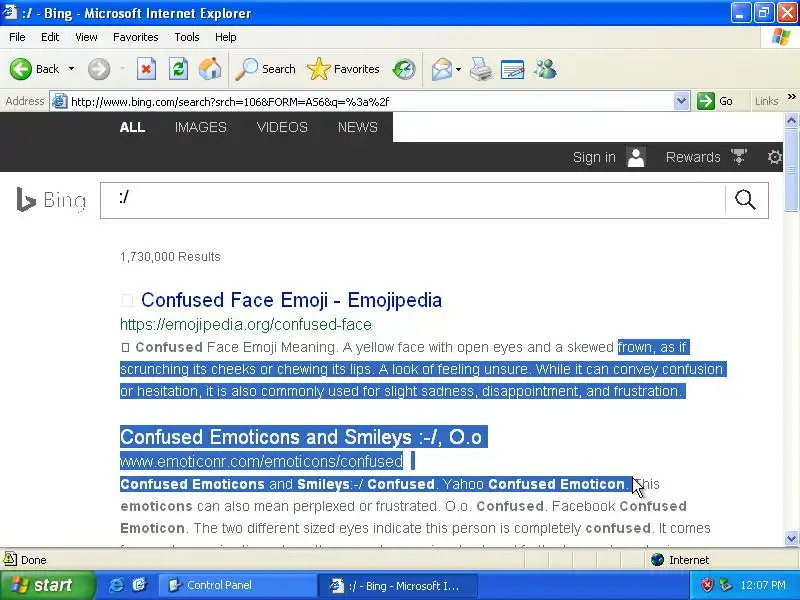Screen dimensions: 800x600
Task: Click the Sign in link
Action: (x=594, y=157)
